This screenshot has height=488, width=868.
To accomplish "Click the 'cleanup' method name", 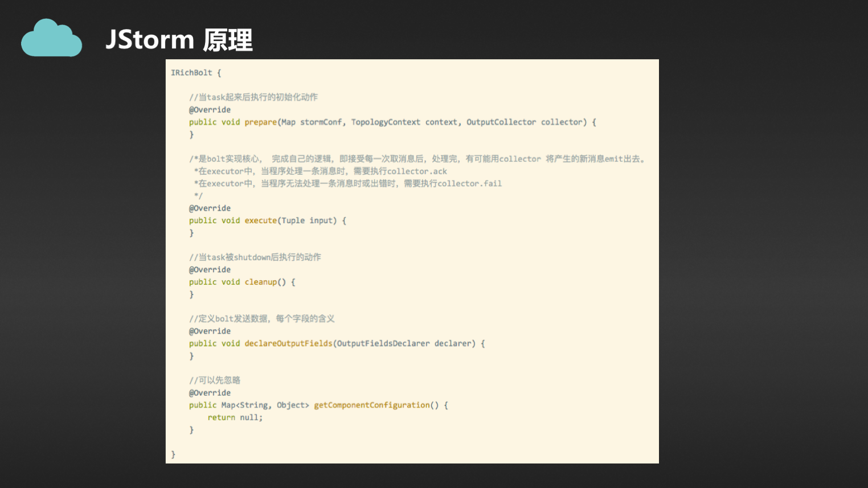I will pyautogui.click(x=261, y=282).
